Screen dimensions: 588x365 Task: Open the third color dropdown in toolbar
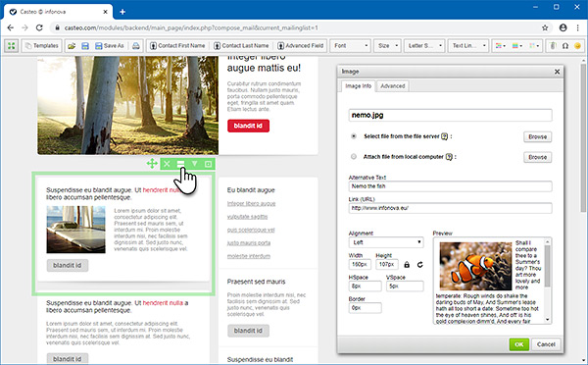click(534, 46)
